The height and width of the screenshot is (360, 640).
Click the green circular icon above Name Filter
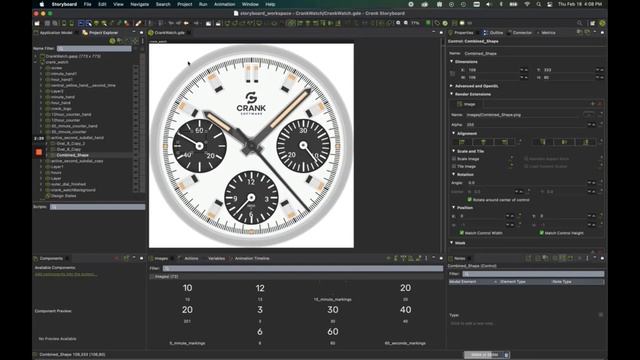coord(112,41)
